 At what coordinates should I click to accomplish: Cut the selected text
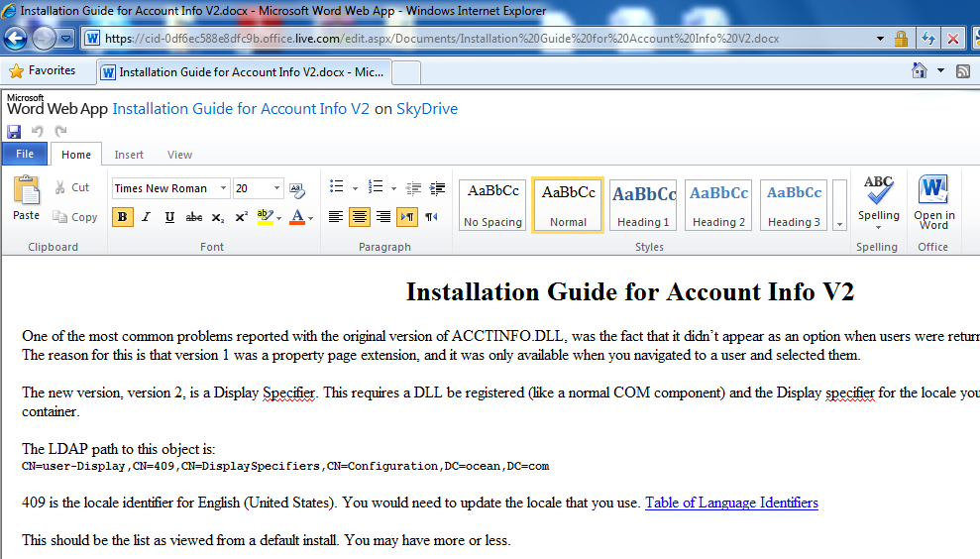72,187
